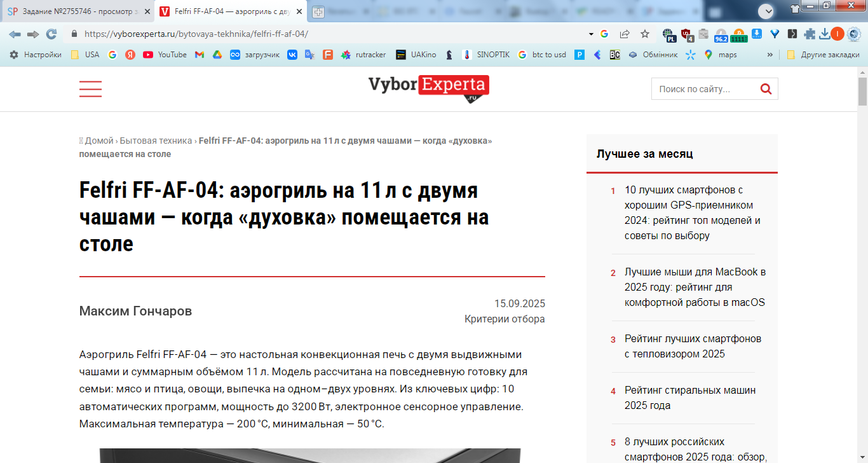Open the best GPS smartphones 2024 article

[x=693, y=212]
